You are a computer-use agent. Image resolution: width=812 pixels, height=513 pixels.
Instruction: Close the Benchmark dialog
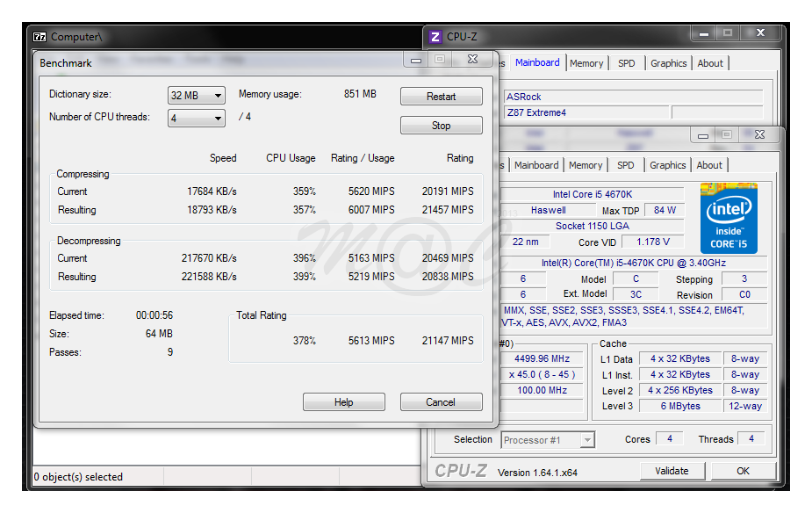point(473,59)
